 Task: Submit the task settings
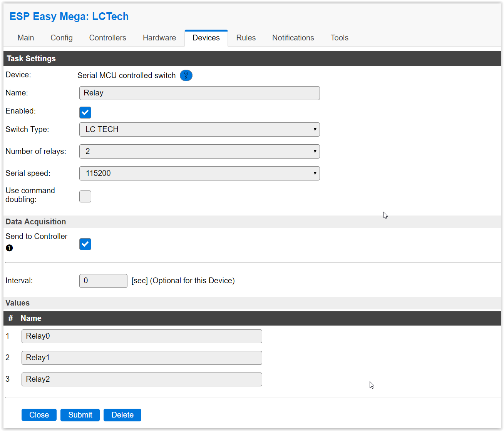click(80, 415)
